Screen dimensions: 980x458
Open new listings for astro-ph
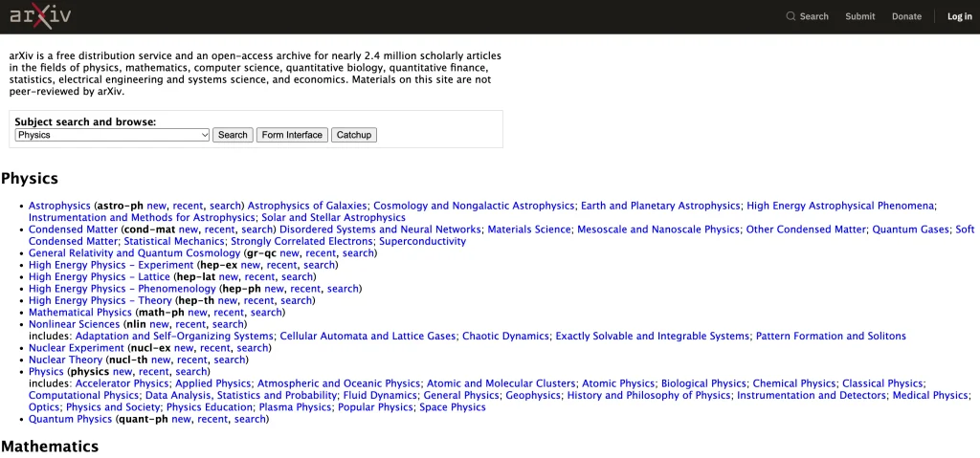pyautogui.click(x=156, y=206)
